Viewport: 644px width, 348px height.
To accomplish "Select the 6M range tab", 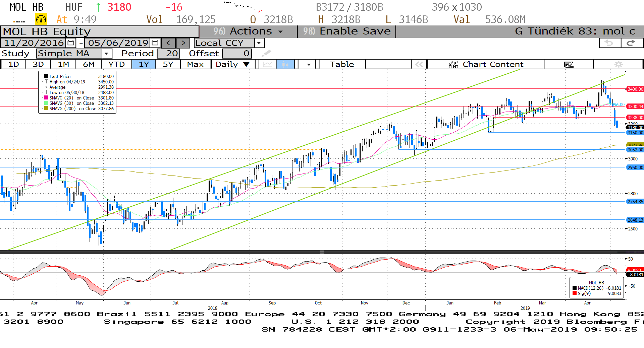I will (x=89, y=64).
